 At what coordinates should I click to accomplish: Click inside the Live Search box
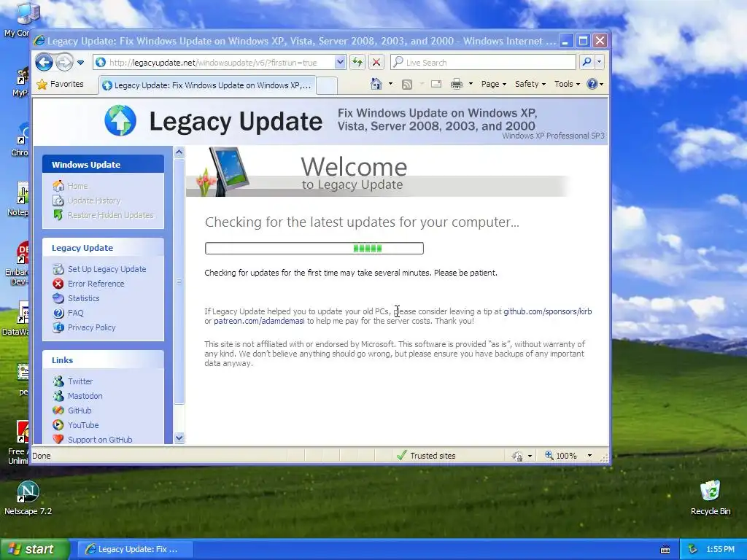pos(483,63)
